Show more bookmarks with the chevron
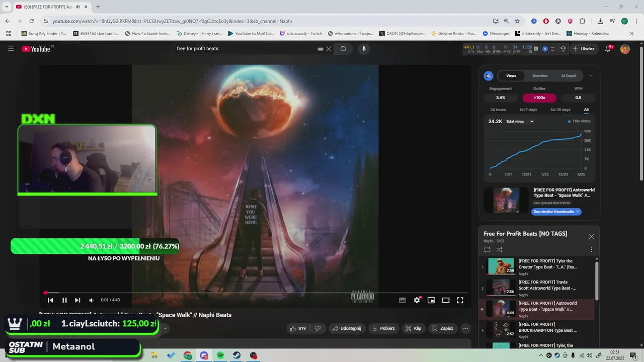This screenshot has height=362, width=644. pos(631,34)
